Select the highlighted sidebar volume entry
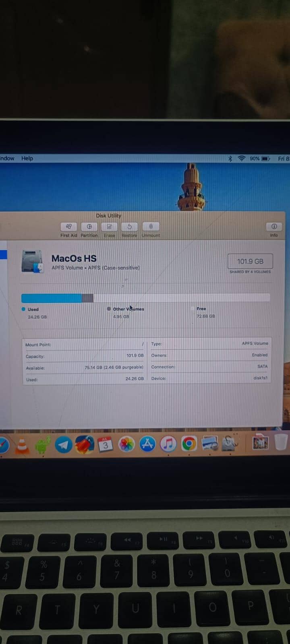Screen dimensions: 290x644 (x=3, y=254)
